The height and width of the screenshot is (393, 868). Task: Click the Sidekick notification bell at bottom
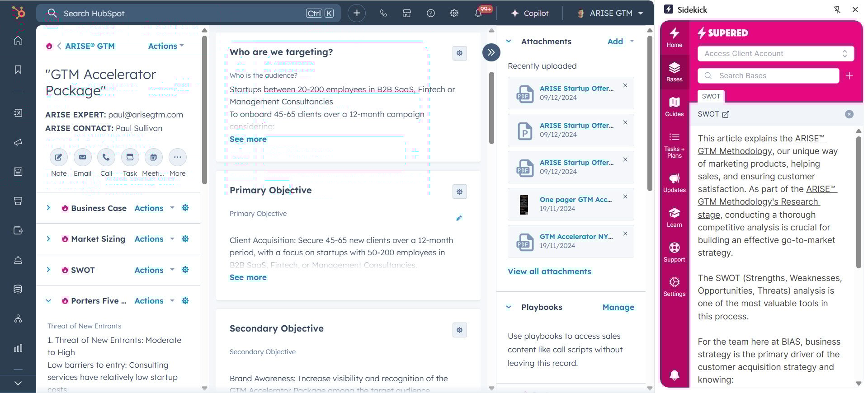675,375
